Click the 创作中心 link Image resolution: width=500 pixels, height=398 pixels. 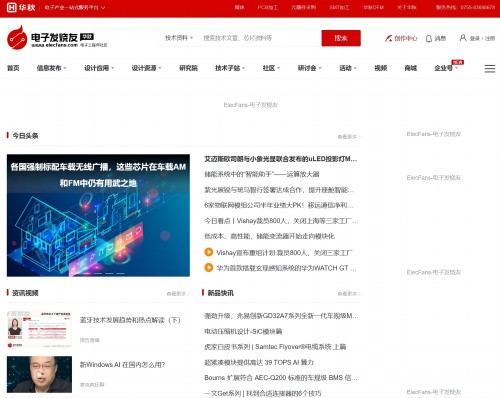tap(405, 38)
